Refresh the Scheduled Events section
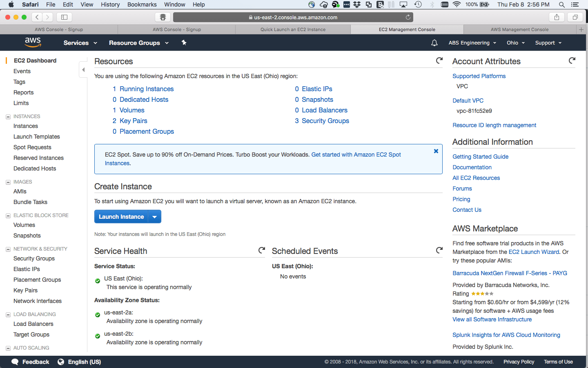588x368 pixels. tap(439, 250)
